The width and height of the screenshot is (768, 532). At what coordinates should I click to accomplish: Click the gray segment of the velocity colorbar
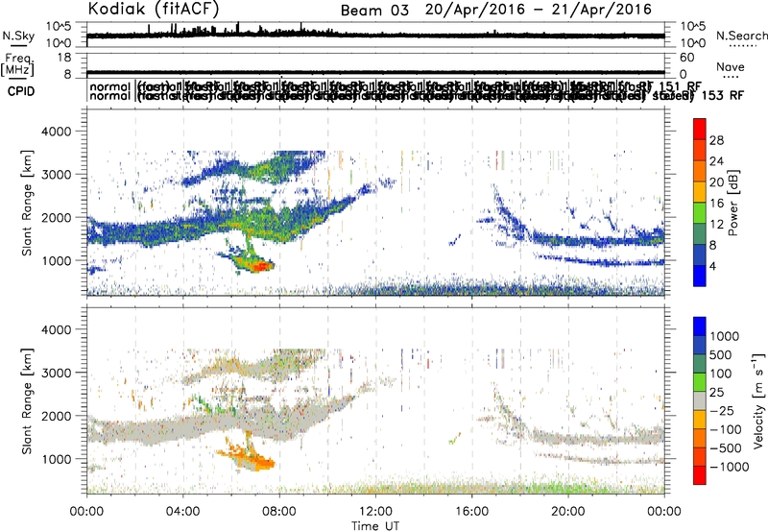pos(700,400)
